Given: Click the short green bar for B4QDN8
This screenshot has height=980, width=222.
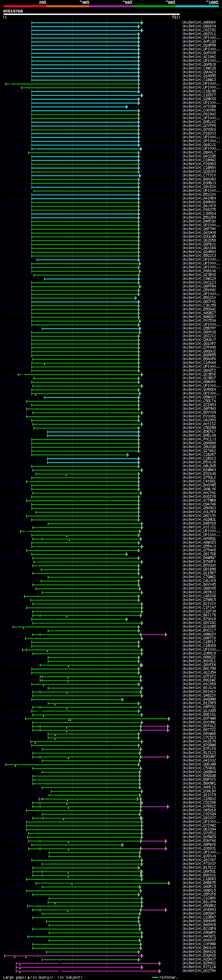Looking at the screenshot, I should [x=77, y=699].
